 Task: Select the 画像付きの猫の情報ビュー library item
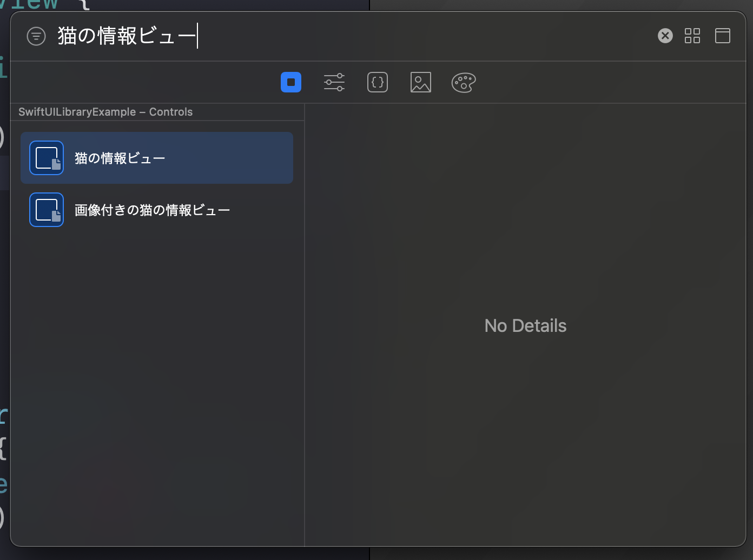point(157,210)
